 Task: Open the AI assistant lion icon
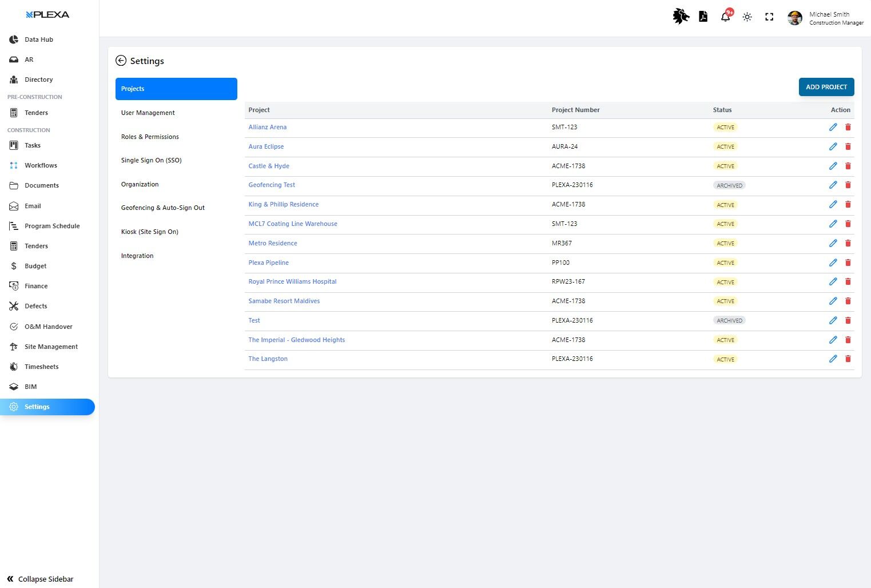(681, 17)
